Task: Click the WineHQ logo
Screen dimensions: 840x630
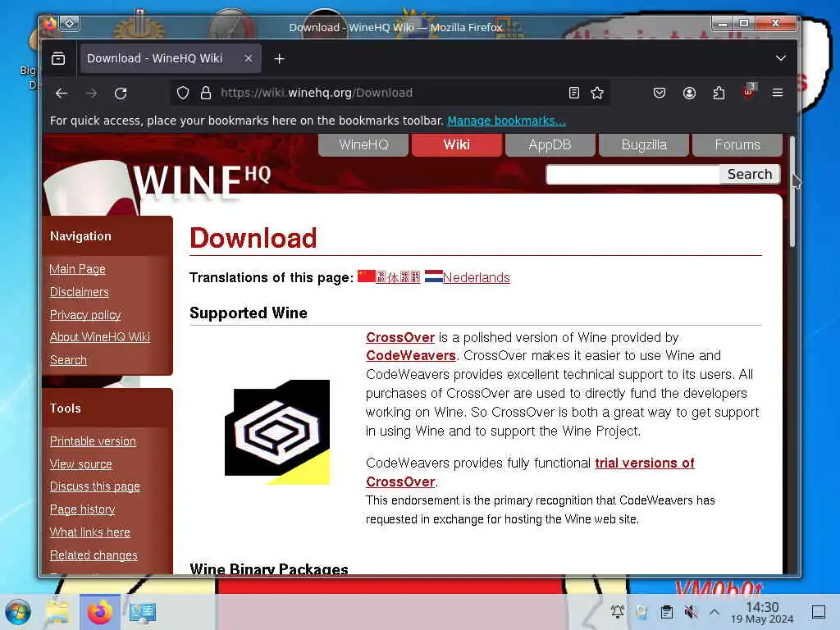Action: (x=201, y=181)
